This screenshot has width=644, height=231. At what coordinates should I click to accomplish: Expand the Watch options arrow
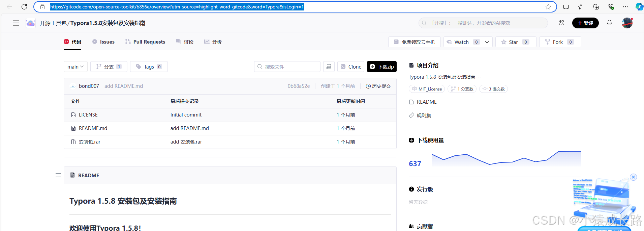(x=487, y=42)
